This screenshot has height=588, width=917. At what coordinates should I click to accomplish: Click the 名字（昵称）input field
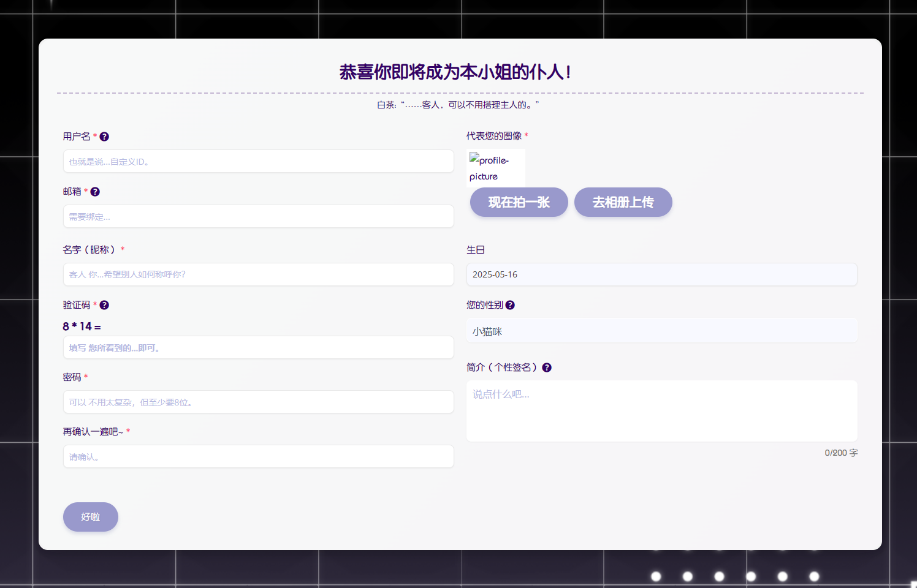point(258,274)
